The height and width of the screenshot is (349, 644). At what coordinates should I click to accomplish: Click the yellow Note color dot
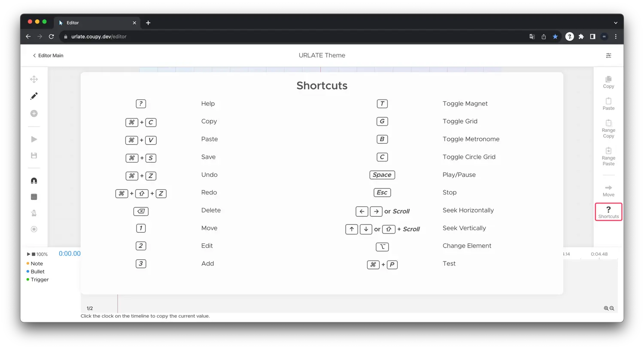click(x=28, y=263)
